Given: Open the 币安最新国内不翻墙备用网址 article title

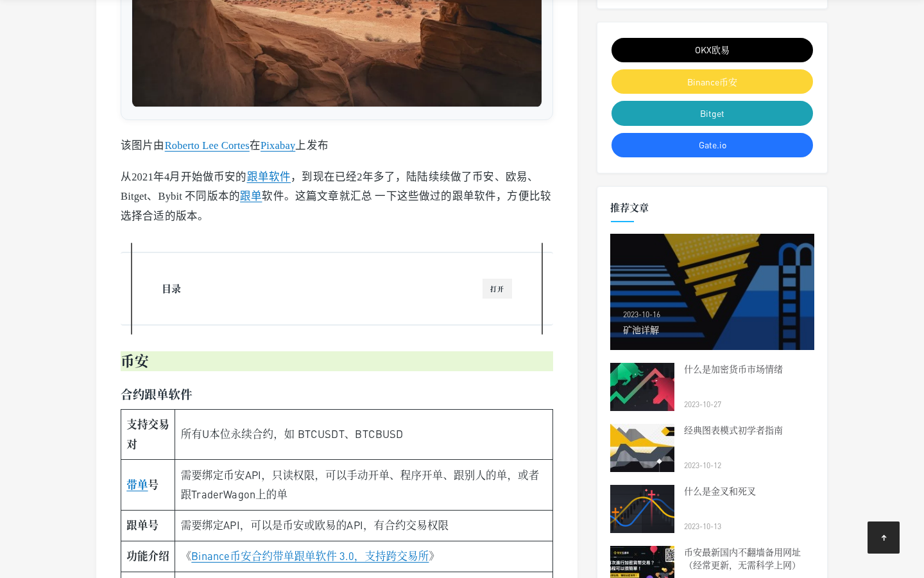Looking at the screenshot, I should 742,559.
